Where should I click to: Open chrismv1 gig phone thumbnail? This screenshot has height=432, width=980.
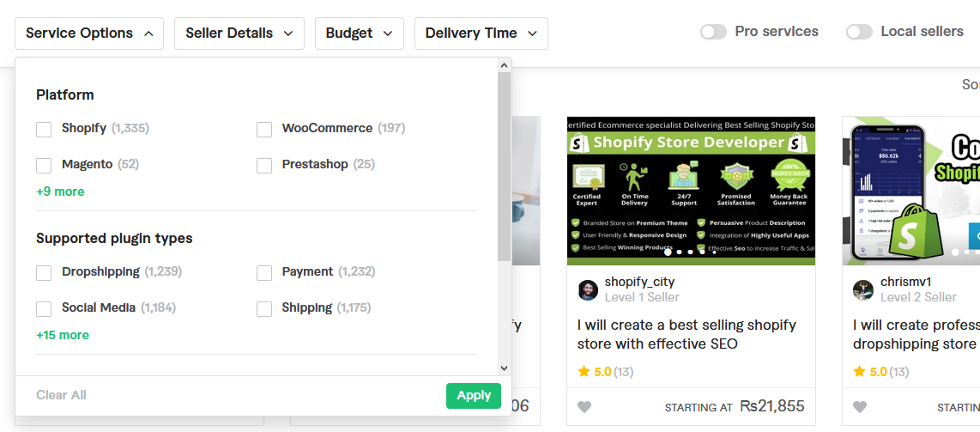pos(911,191)
